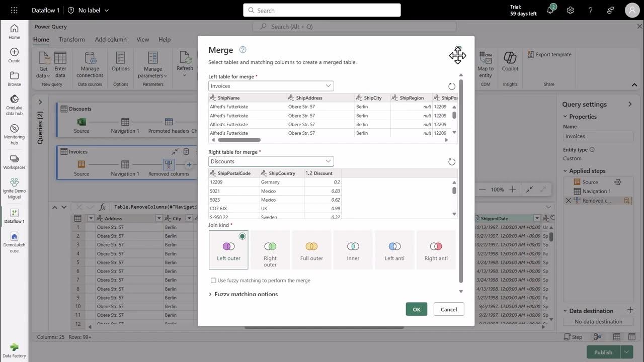Image resolution: width=644 pixels, height=362 pixels.
Task: Open Workspaces in the left sidebar
Action: [14, 162]
